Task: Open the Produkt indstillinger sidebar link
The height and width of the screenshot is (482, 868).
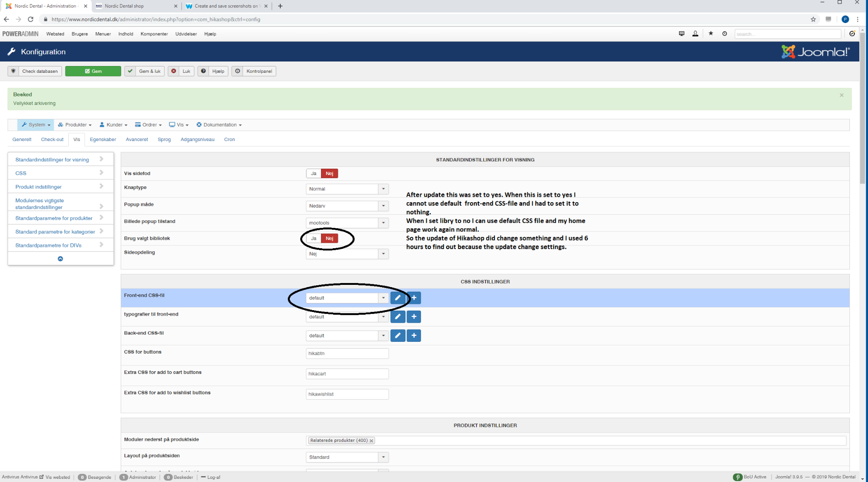Action: (38, 187)
